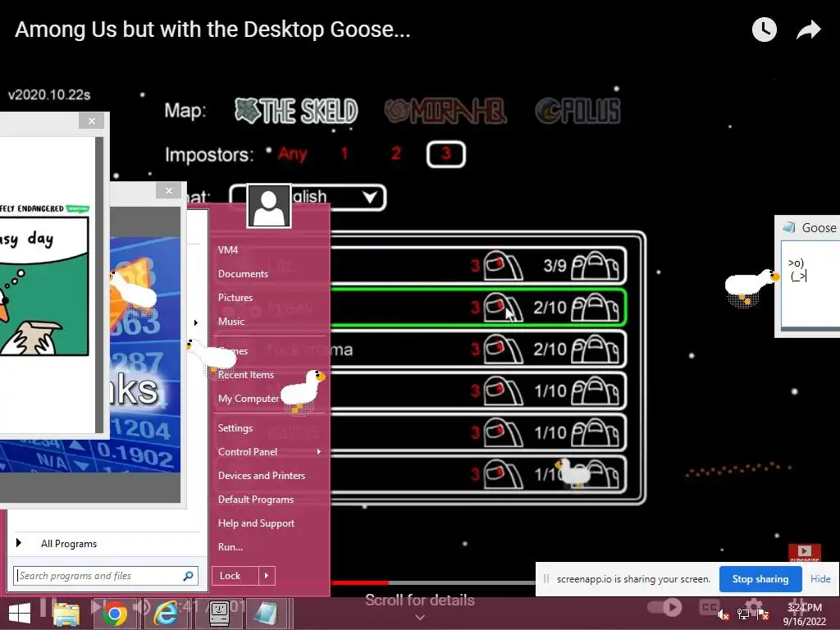
Task: Click the goose standing beside Goose notepad
Action: coord(751,287)
